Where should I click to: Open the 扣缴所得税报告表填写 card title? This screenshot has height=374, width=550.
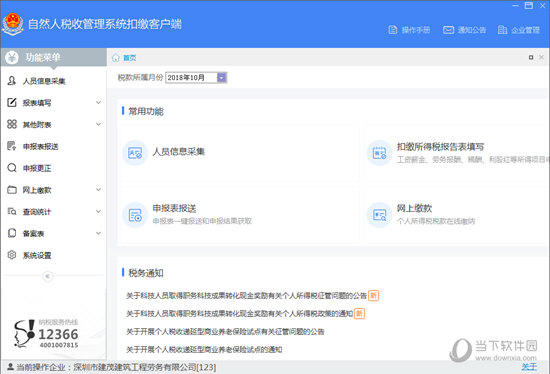click(x=440, y=147)
